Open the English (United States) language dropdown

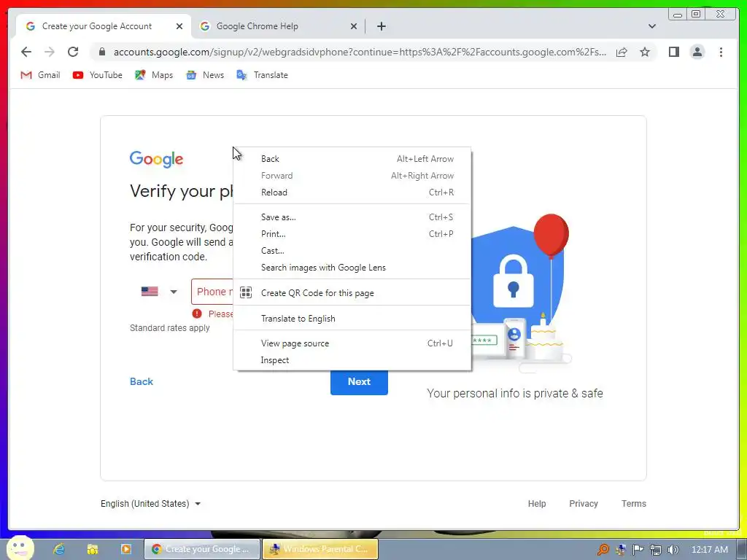(150, 503)
